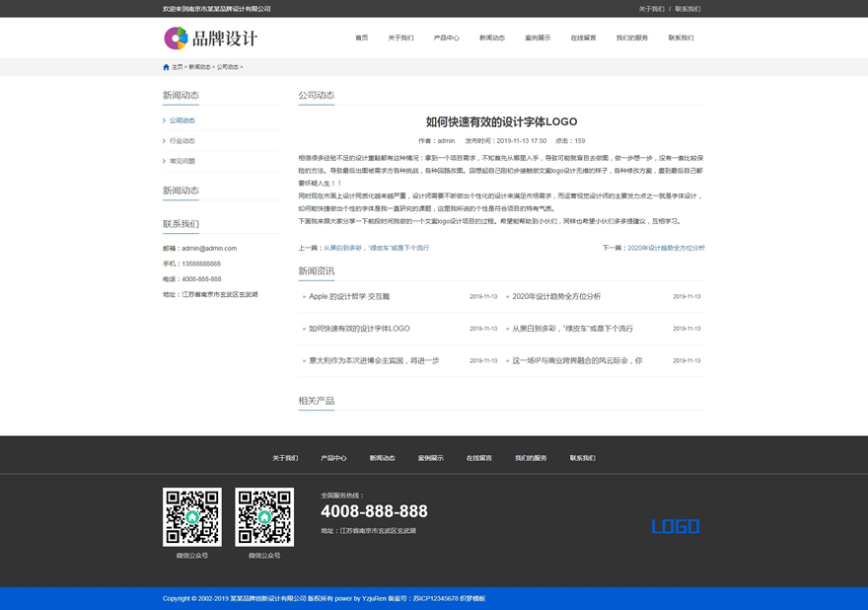Open 在线留言 in the header navigation
This screenshot has width=868, height=610.
pyautogui.click(x=583, y=38)
